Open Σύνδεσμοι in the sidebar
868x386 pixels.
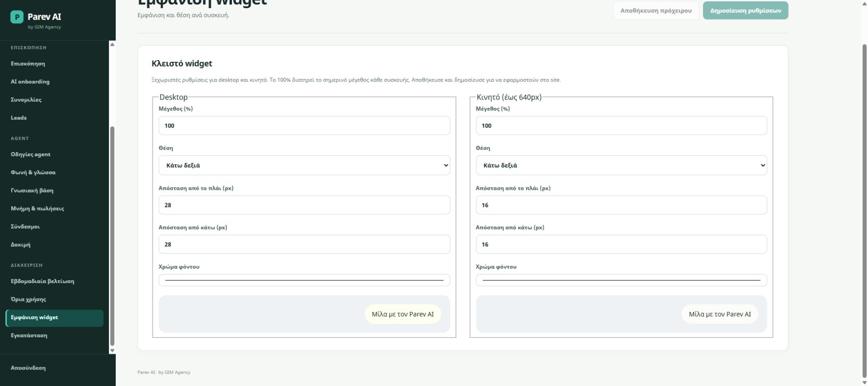(x=26, y=227)
